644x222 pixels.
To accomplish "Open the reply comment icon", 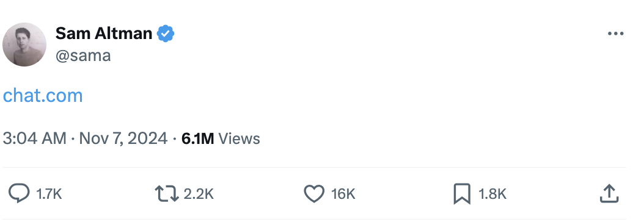I will 19,193.
